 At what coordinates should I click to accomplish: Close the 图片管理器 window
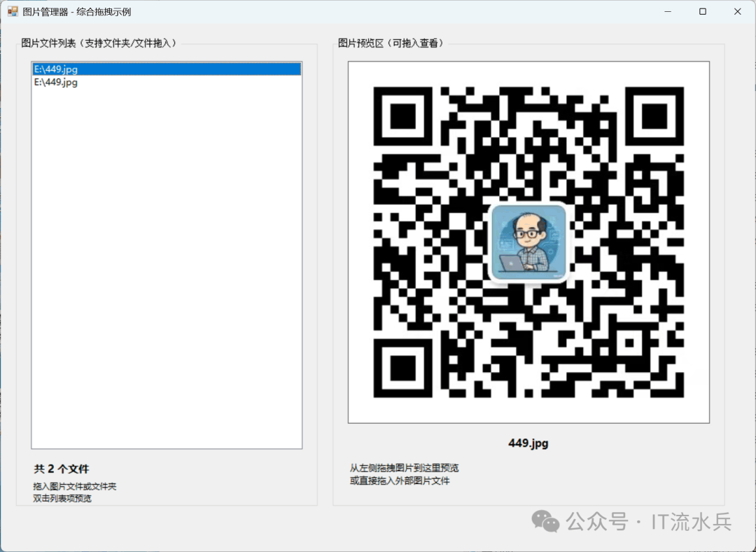tap(737, 12)
